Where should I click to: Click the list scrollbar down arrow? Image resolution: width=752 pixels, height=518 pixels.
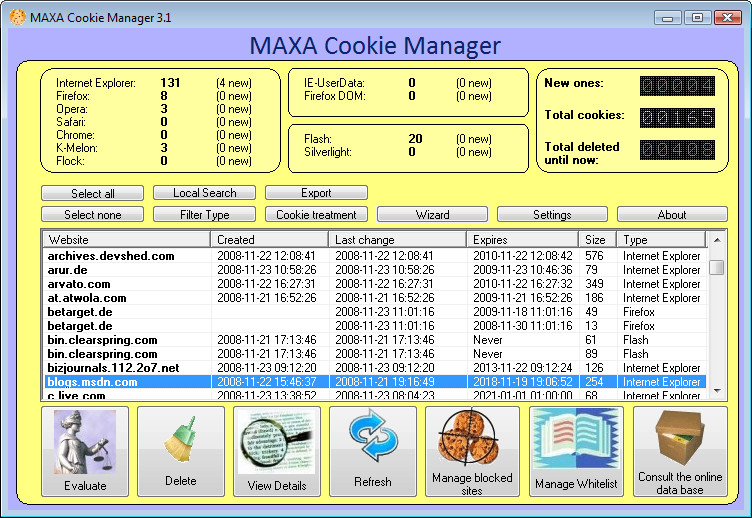(717, 391)
